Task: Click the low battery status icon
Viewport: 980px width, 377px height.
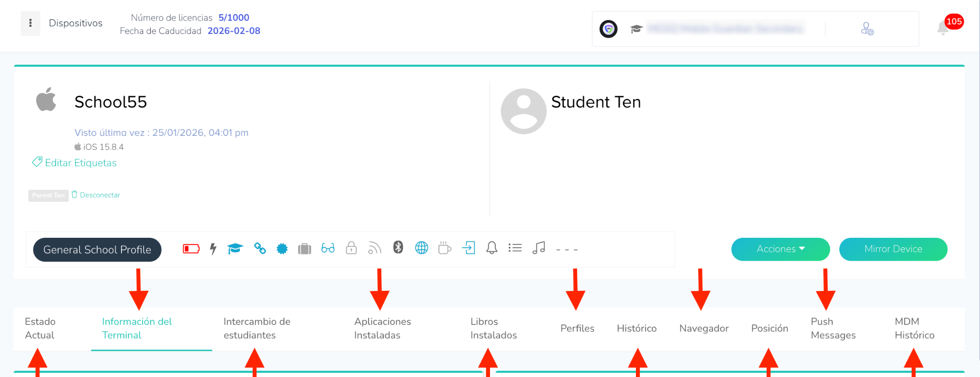Action: (x=191, y=249)
